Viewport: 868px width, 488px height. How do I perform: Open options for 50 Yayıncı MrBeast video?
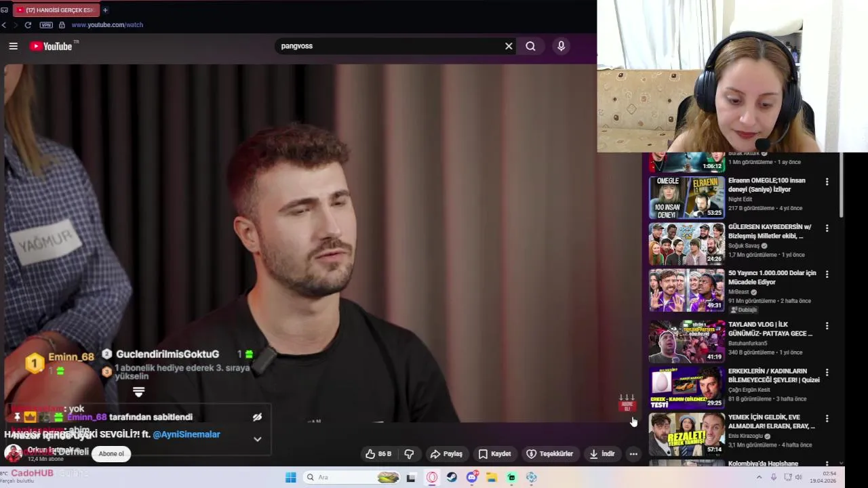tap(827, 274)
